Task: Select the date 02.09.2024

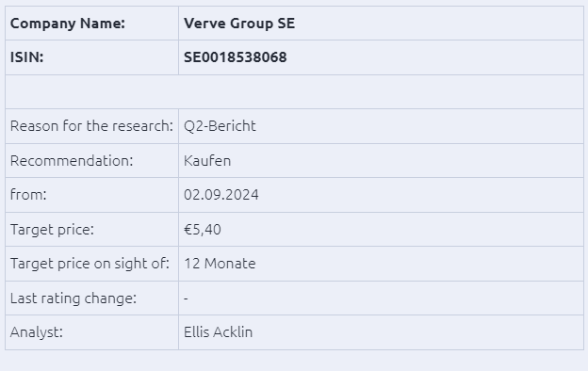Action: [221, 195]
